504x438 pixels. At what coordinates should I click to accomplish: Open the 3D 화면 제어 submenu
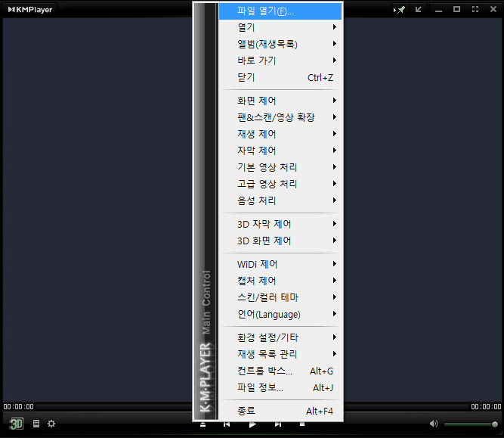click(x=280, y=241)
